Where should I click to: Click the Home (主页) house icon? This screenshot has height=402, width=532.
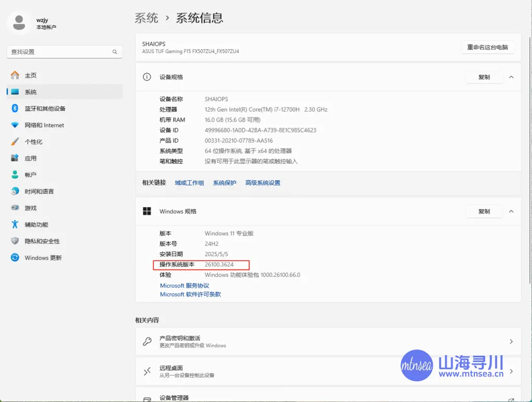[15, 75]
